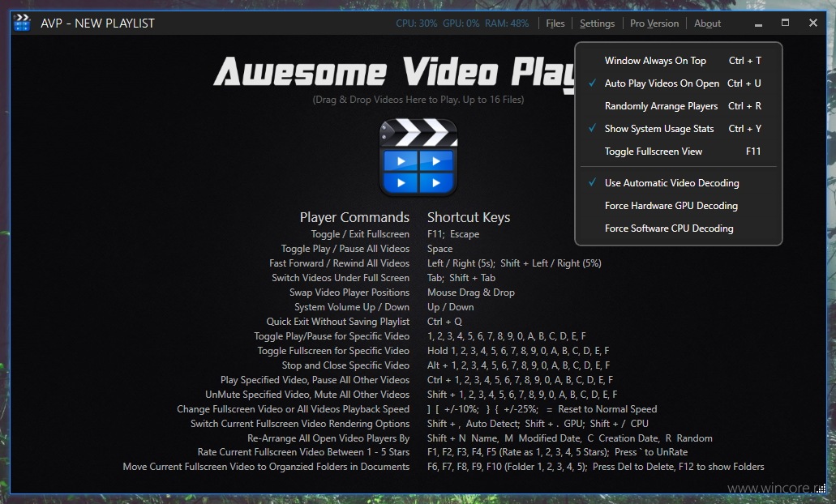The image size is (836, 504).
Task: Click Rate Current Fullscreen Video 1 - 5 Stars
Action: pyautogui.click(x=303, y=452)
